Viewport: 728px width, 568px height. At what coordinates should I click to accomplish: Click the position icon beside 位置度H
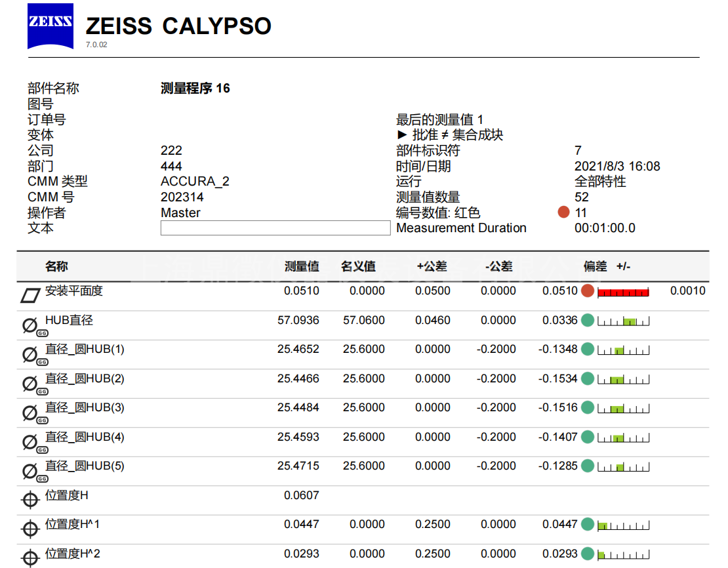[x=30, y=500]
